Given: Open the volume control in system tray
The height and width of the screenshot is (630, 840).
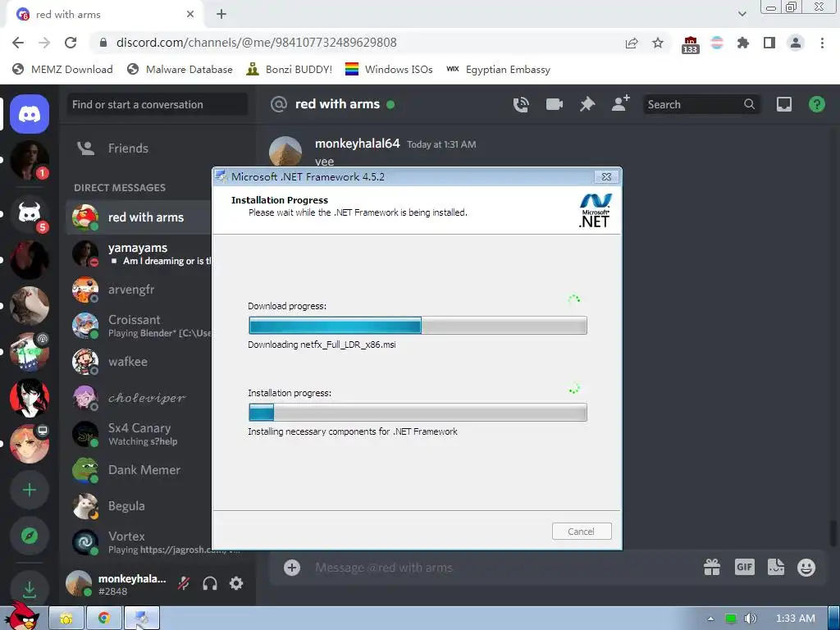Looking at the screenshot, I should click(750, 619).
